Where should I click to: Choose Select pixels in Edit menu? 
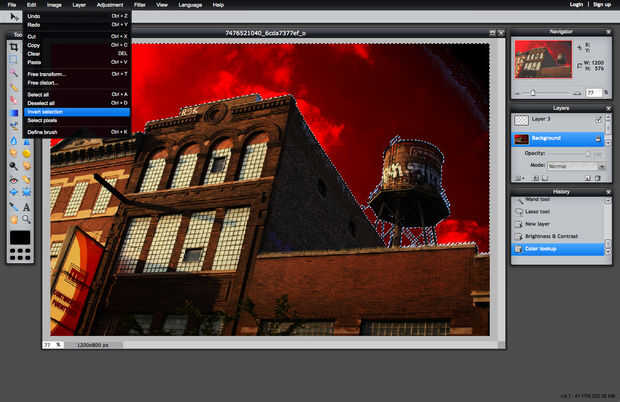[x=77, y=121]
